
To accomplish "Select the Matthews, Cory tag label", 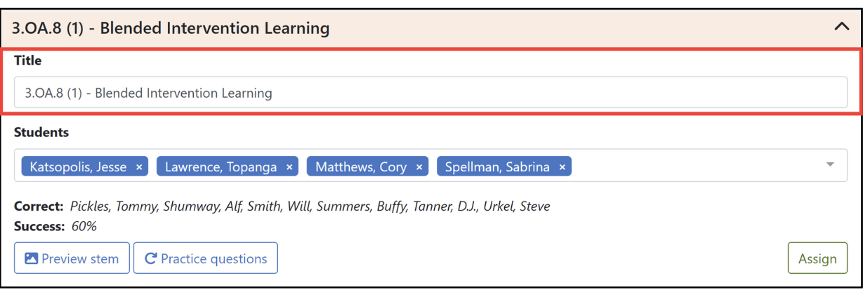I will (361, 167).
